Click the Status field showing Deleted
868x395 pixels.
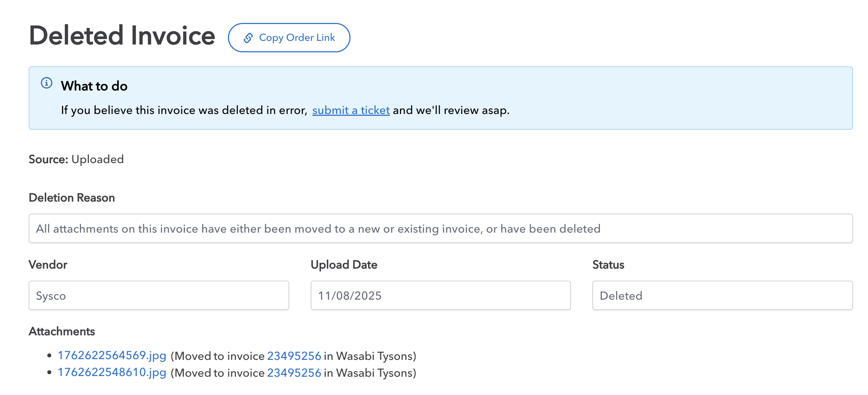[722, 295]
